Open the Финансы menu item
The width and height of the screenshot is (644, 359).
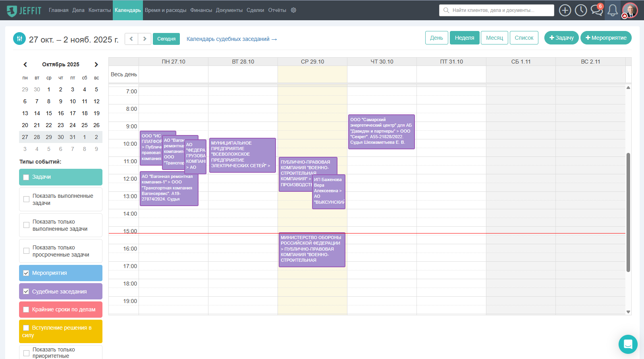201,10
